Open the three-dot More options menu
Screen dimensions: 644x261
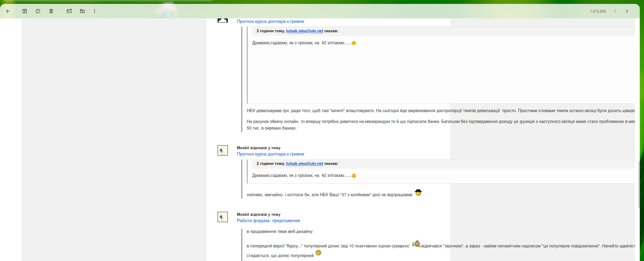pos(94,11)
